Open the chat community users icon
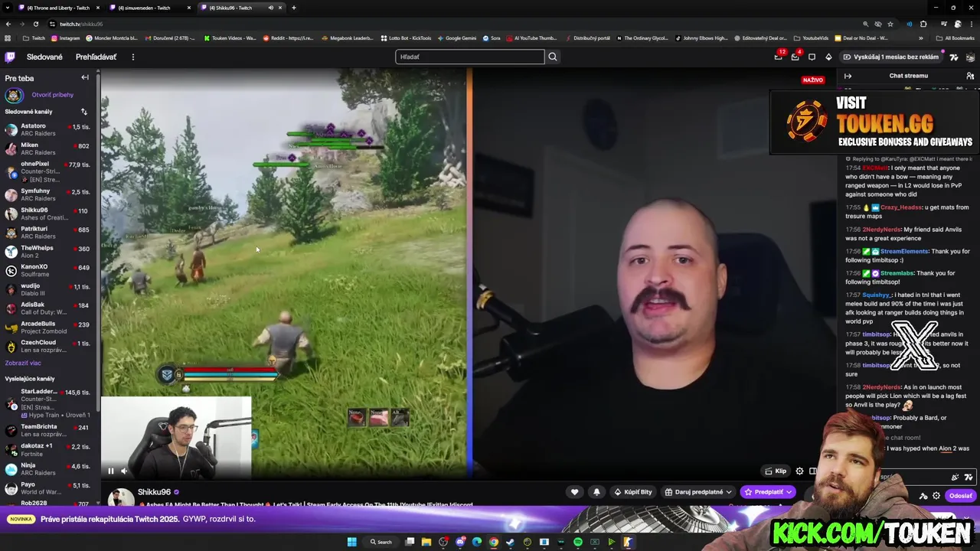 tap(970, 76)
